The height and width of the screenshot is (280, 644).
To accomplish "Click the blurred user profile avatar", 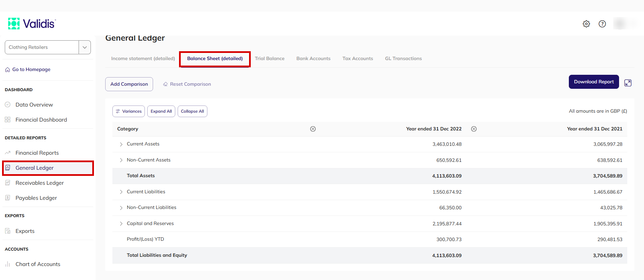I will pos(620,24).
